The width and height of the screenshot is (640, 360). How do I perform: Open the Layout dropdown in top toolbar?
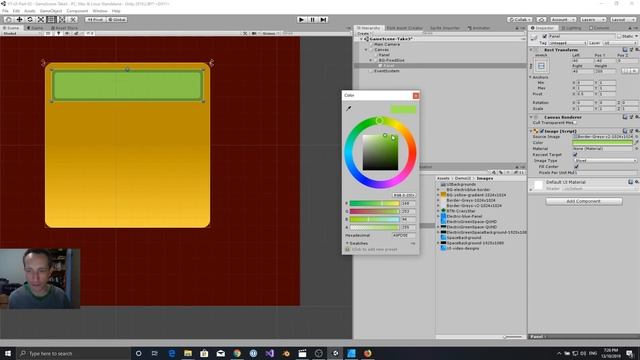pyautogui.click(x=622, y=20)
